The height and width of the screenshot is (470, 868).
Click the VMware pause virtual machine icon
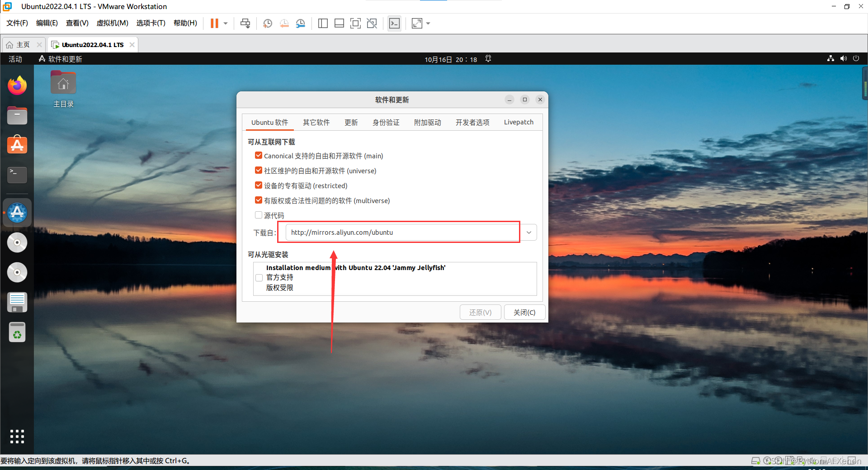(214, 24)
